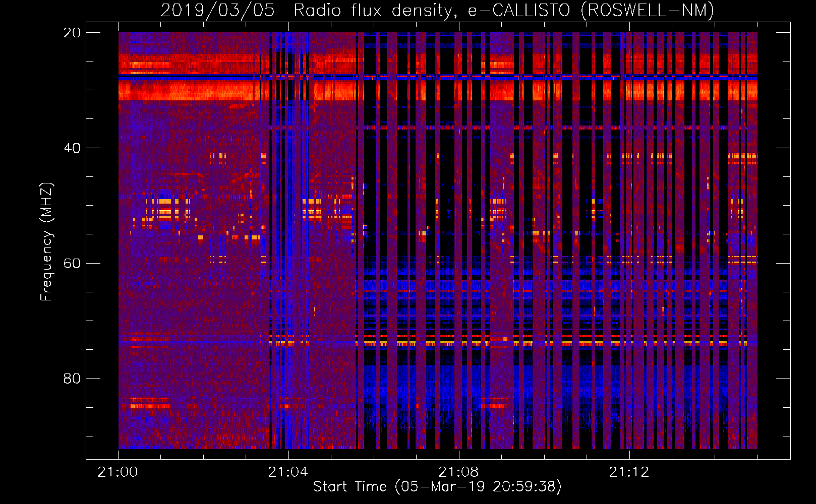Click the '80' frequency tick label
The height and width of the screenshot is (504, 816).
tap(72, 379)
